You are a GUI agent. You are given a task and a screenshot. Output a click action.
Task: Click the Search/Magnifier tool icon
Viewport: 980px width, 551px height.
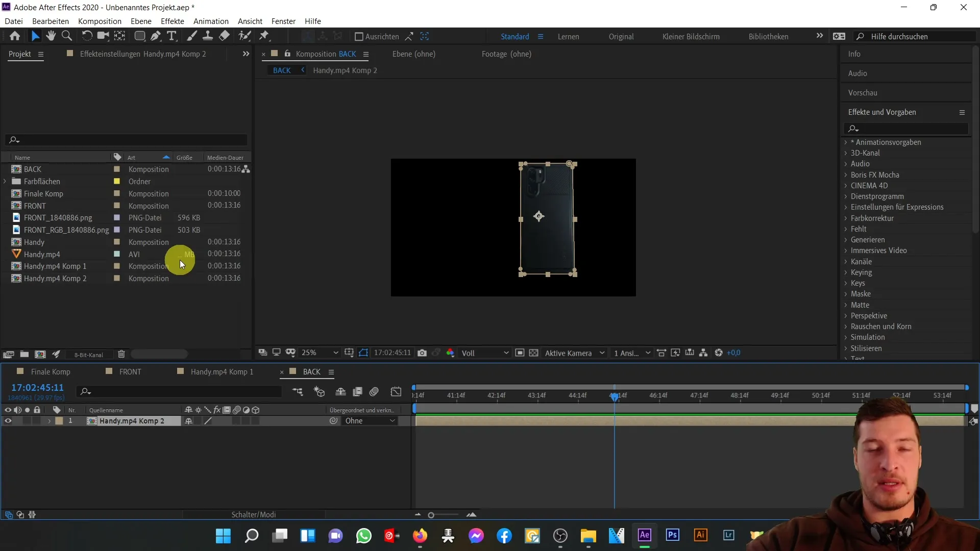click(67, 36)
